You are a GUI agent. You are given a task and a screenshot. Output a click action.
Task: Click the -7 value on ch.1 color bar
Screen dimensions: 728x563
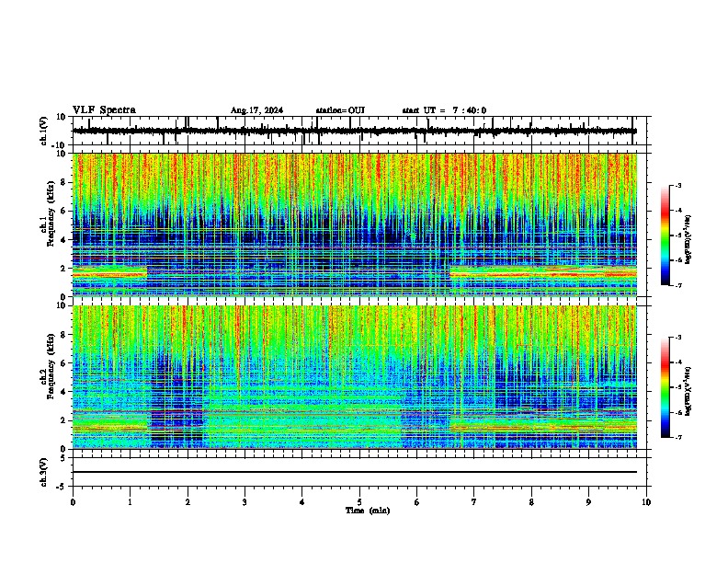[677, 285]
